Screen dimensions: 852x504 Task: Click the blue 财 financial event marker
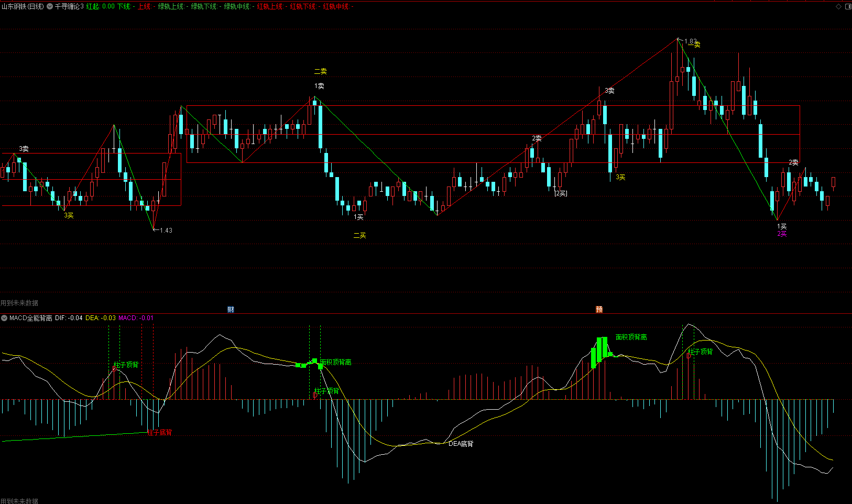[x=231, y=310]
